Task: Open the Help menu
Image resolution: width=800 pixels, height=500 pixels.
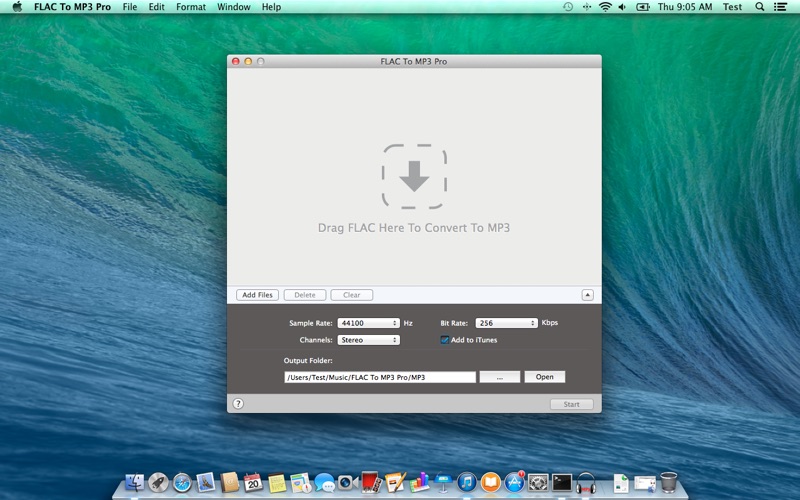Action: coord(271,7)
